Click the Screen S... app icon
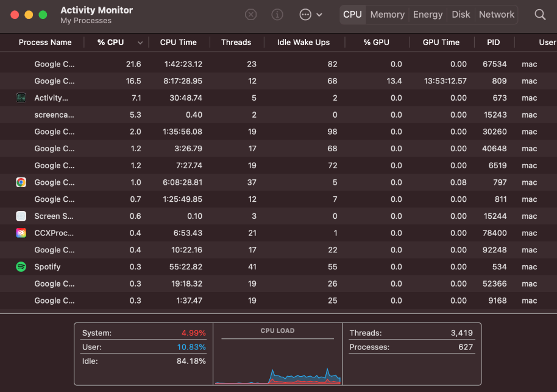 [x=21, y=216]
